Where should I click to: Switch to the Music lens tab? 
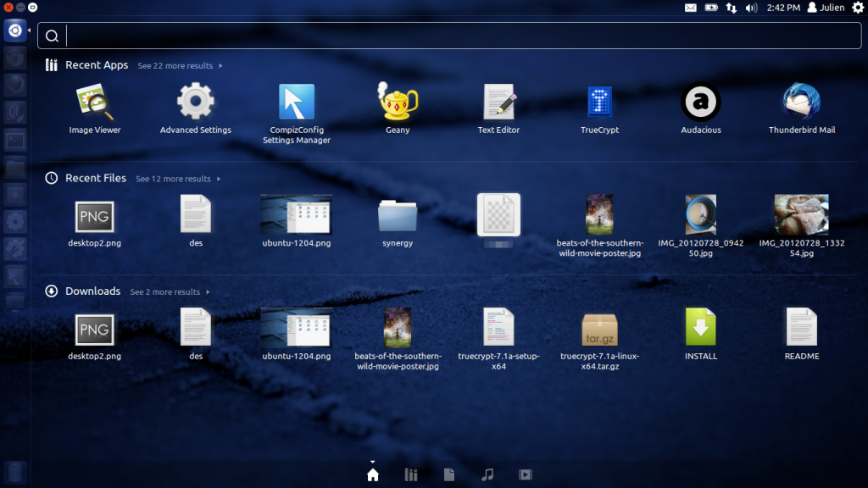[x=487, y=475]
